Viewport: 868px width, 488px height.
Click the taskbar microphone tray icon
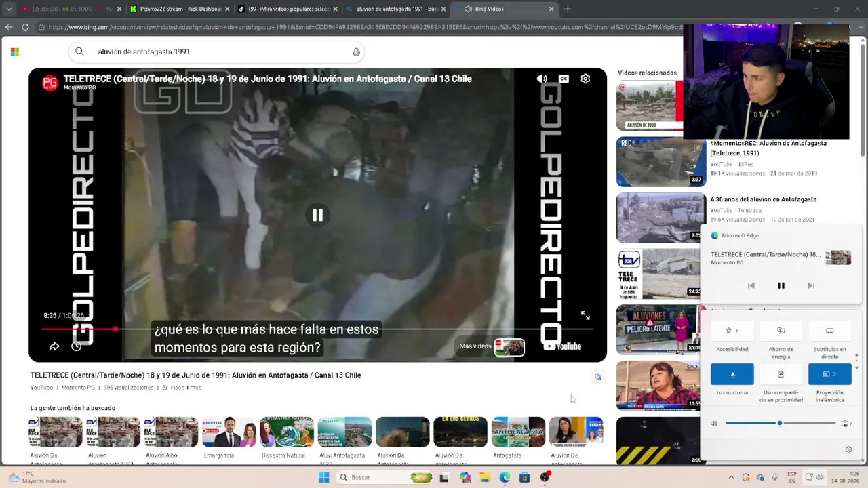coord(774,477)
